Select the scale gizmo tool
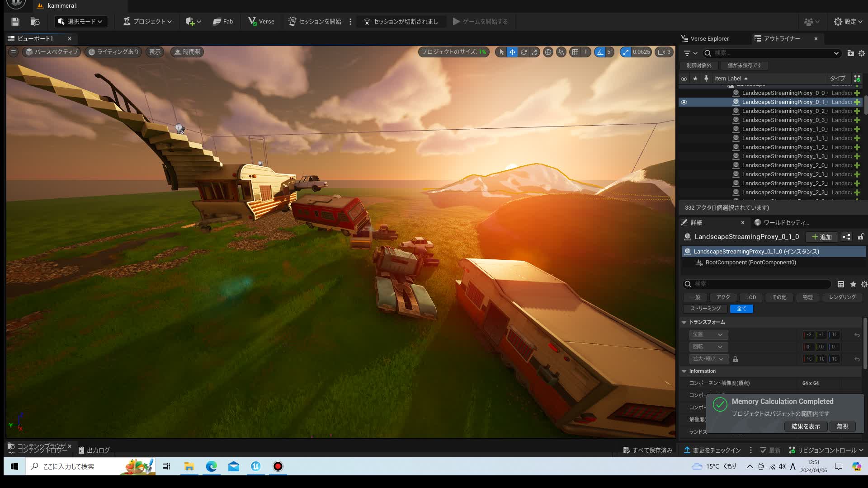This screenshot has height=488, width=868. tap(534, 52)
